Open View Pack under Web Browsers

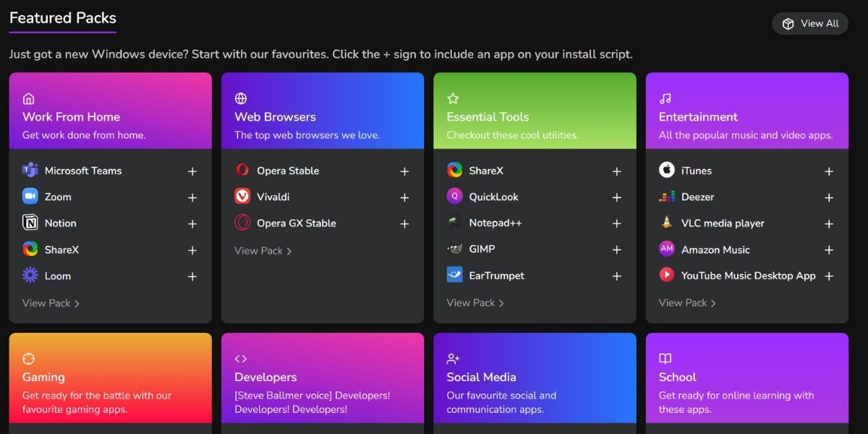(263, 250)
